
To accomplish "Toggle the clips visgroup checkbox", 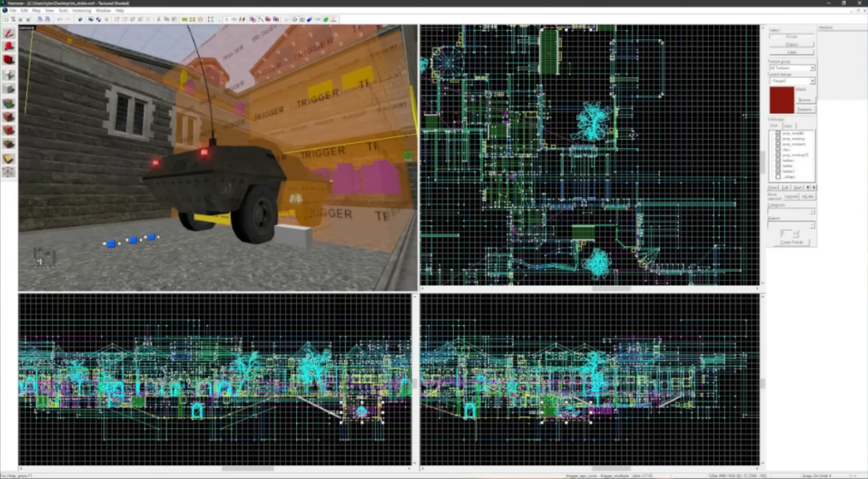I will (x=778, y=149).
